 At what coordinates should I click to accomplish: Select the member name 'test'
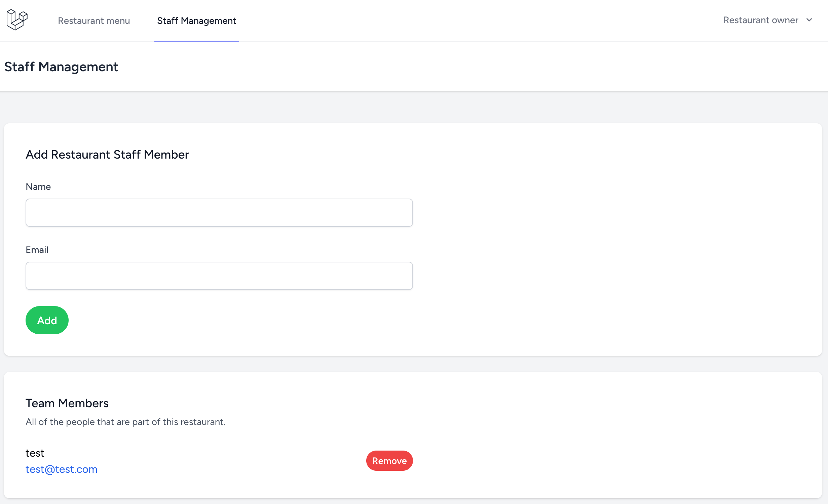click(35, 453)
